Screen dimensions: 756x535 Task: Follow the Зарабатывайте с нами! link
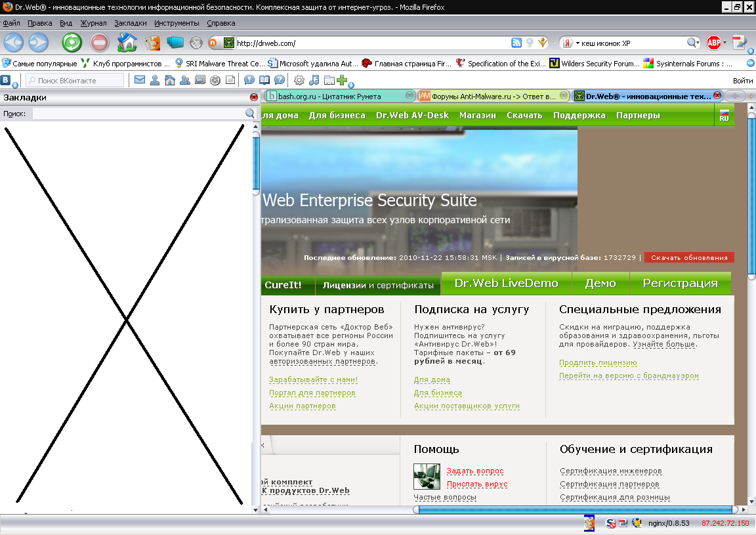pyautogui.click(x=314, y=379)
